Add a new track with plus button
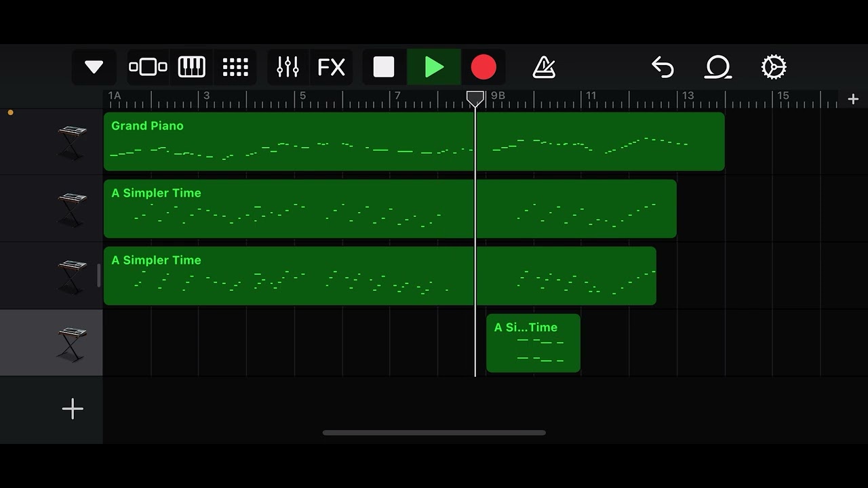This screenshot has width=868, height=488. 73,409
